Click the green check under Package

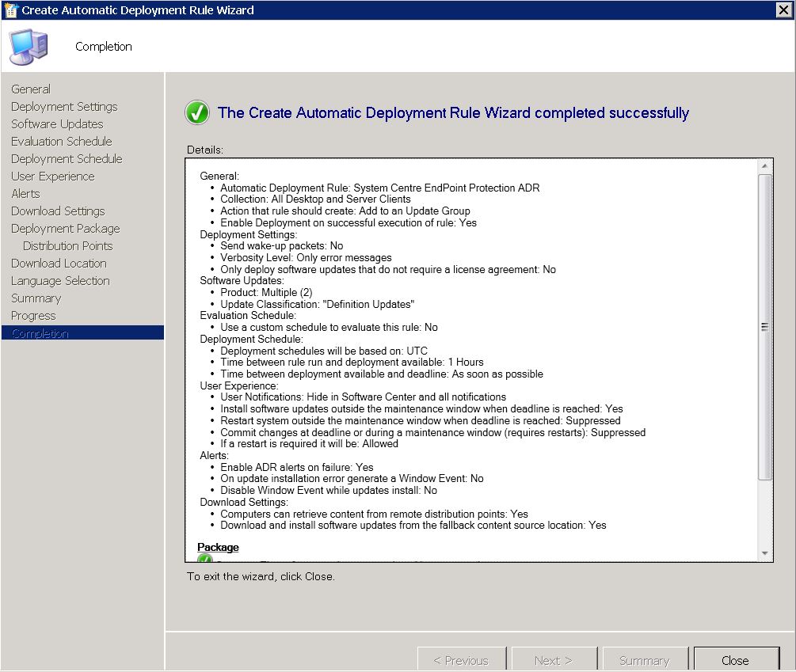coord(205,558)
